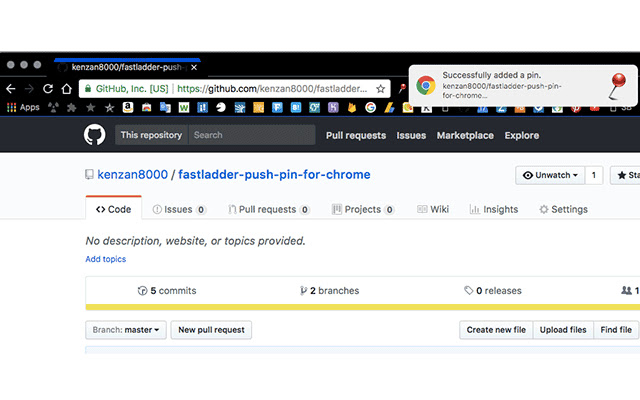This screenshot has height=400, width=640.
Task: Open the Google Translate bookmark
Action: [x=165, y=107]
